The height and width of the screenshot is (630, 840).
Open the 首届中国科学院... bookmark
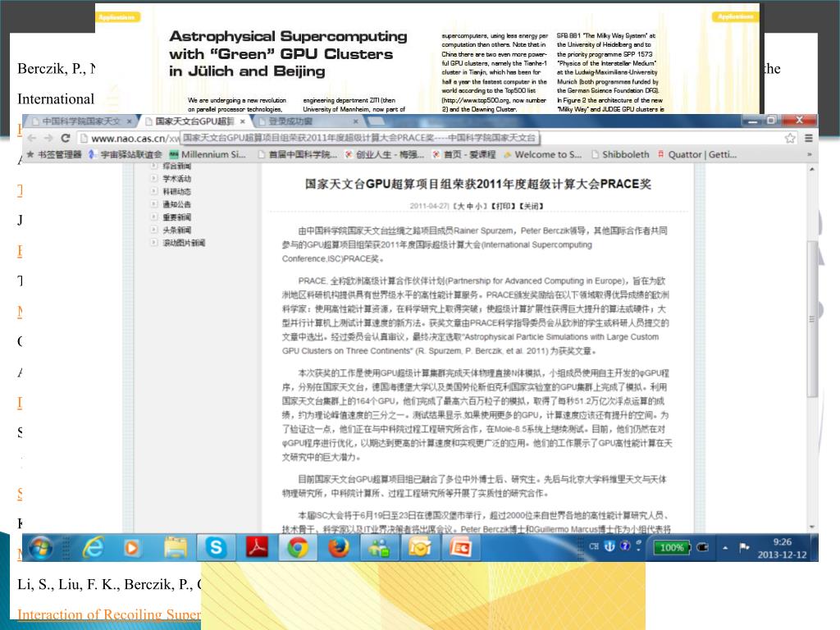tap(298, 154)
